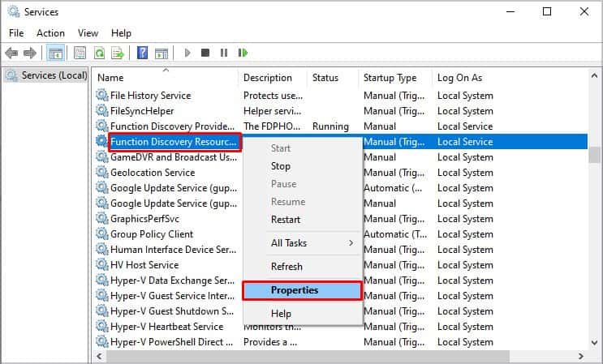Open the View menu
Image resolution: width=603 pixels, height=364 pixels.
click(x=88, y=33)
